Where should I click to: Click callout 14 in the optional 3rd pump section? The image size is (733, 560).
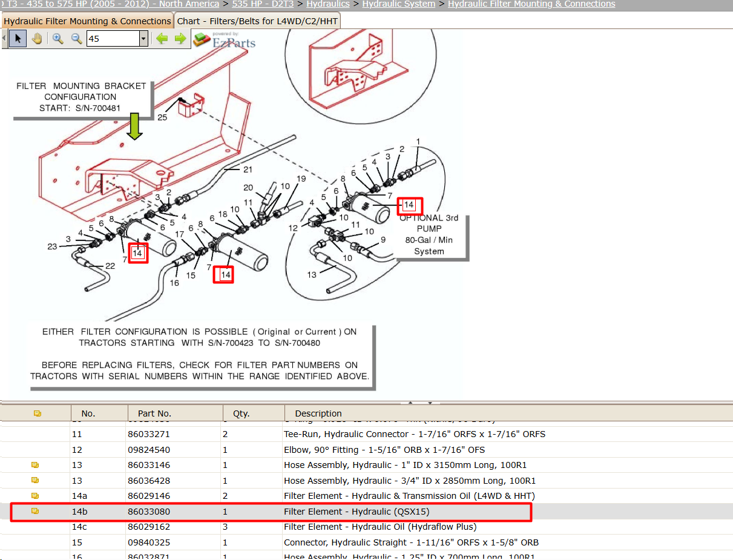(409, 205)
